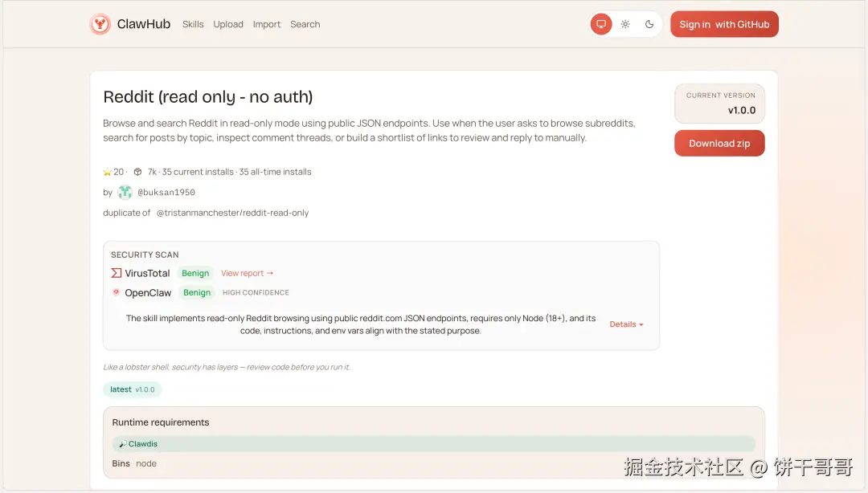This screenshot has width=868, height=493.
Task: Click the 'SECURITY SCAN' heading
Action: (145, 255)
